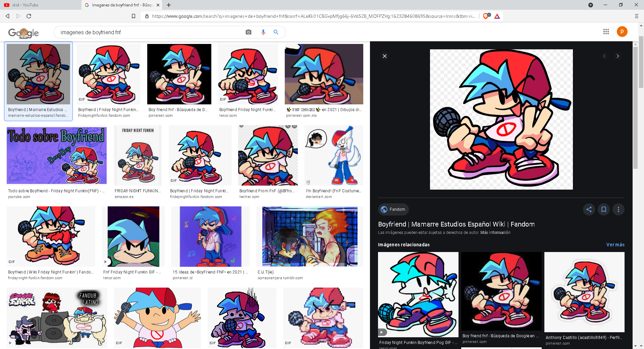Screen dimensions: 644x349
Task: Click the preview panel vertical scrollbar
Action: coord(635,107)
